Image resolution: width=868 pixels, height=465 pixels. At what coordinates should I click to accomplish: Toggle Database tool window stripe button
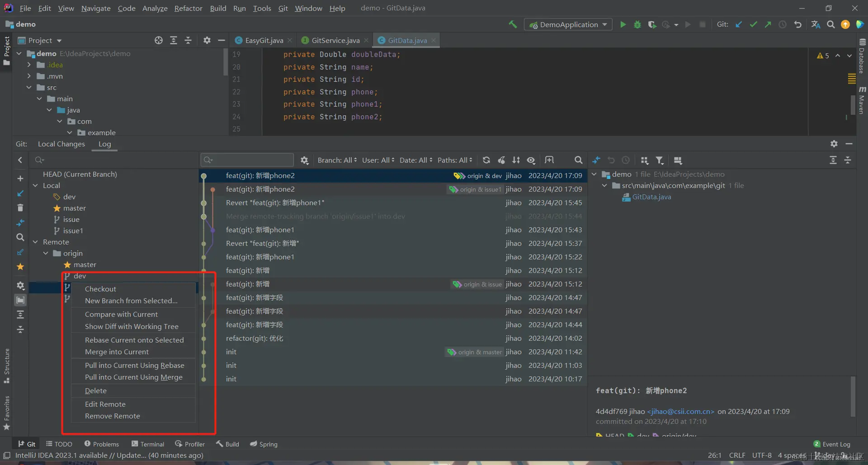click(x=862, y=56)
